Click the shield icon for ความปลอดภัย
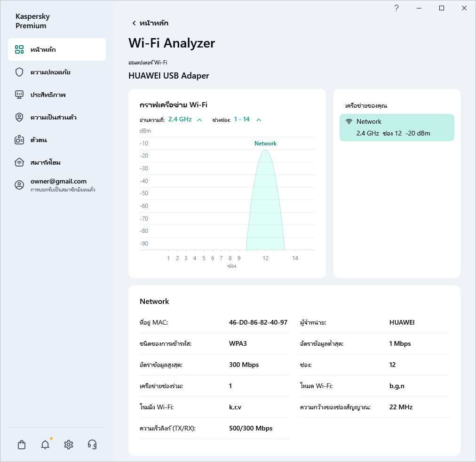Viewport: 476px width, 462px height. point(19,72)
